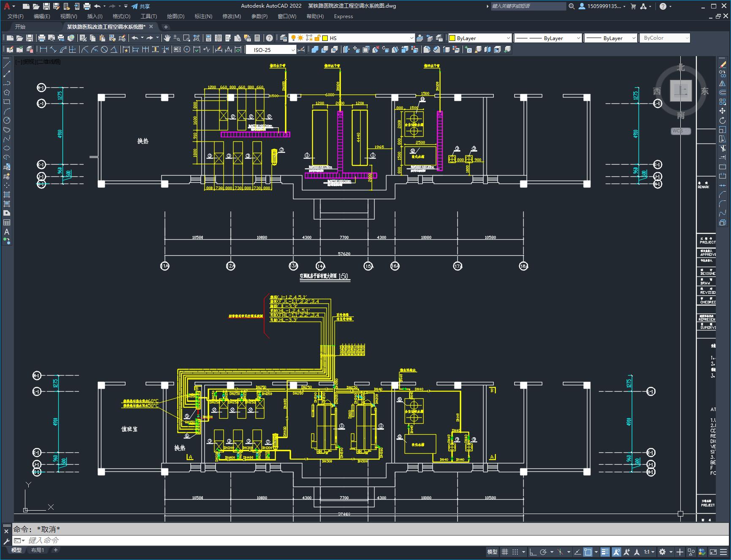This screenshot has width=731, height=560.
Task: Click the 上 face of the ViewCube
Action: (x=681, y=90)
